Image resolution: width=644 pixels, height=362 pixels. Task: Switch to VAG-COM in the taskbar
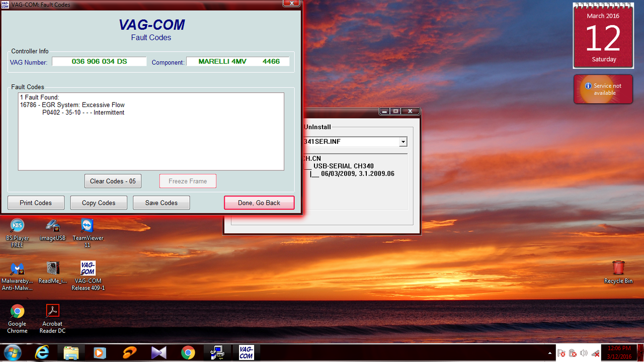point(247,353)
